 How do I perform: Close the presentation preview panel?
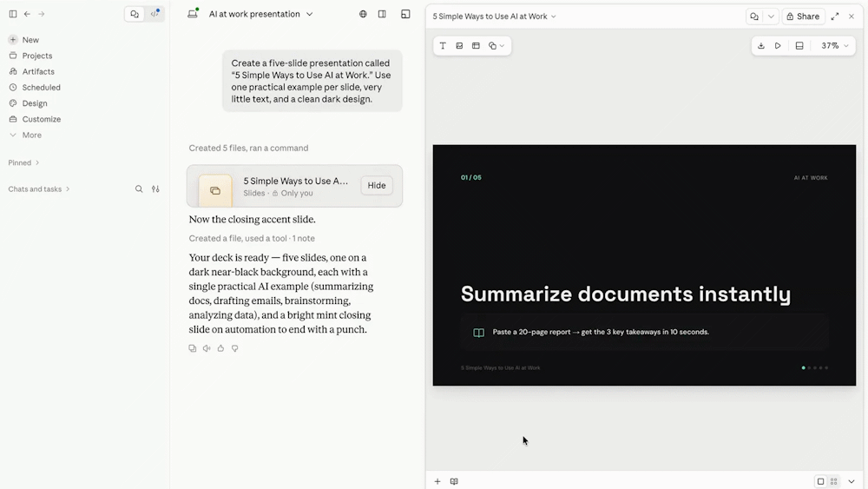852,17
